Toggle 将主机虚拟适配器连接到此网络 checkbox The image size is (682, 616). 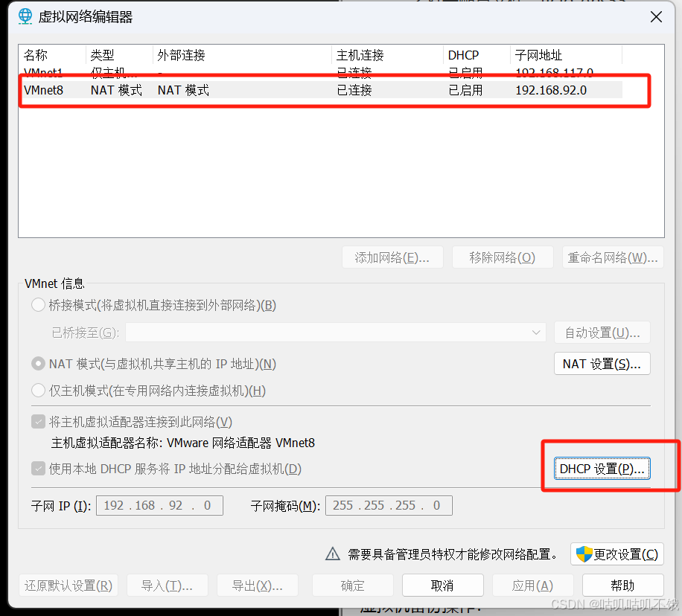point(38,422)
